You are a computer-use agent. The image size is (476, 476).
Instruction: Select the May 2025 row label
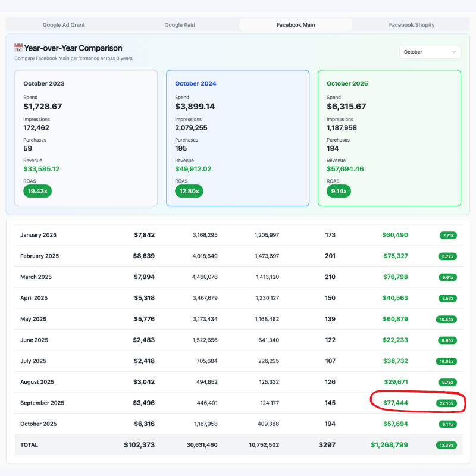click(x=33, y=319)
